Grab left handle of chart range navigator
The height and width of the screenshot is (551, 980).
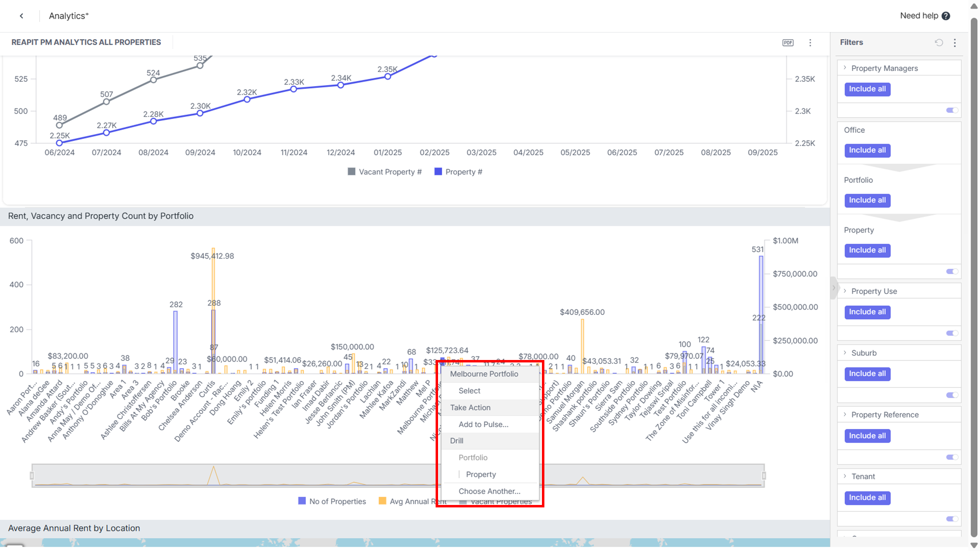32,476
